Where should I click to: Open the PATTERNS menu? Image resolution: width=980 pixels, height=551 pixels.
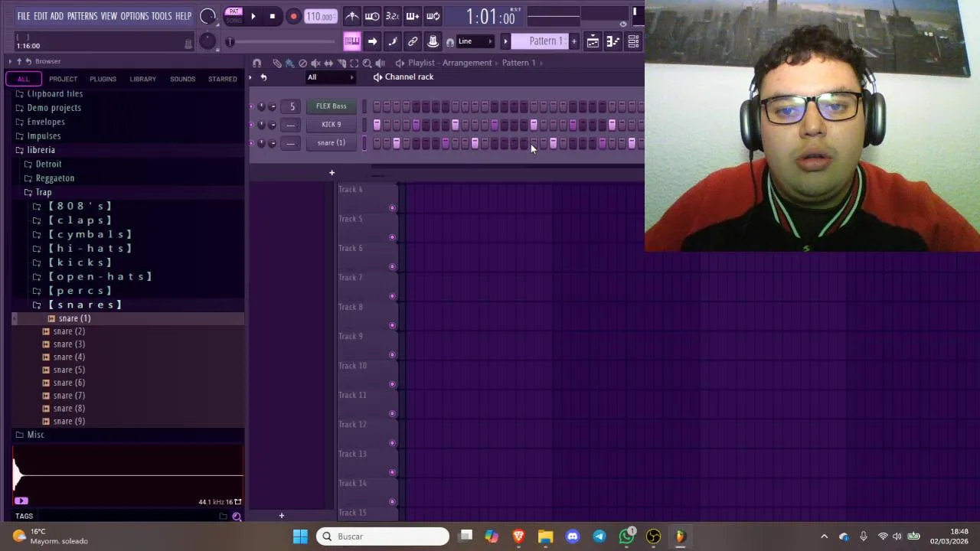pyautogui.click(x=82, y=16)
